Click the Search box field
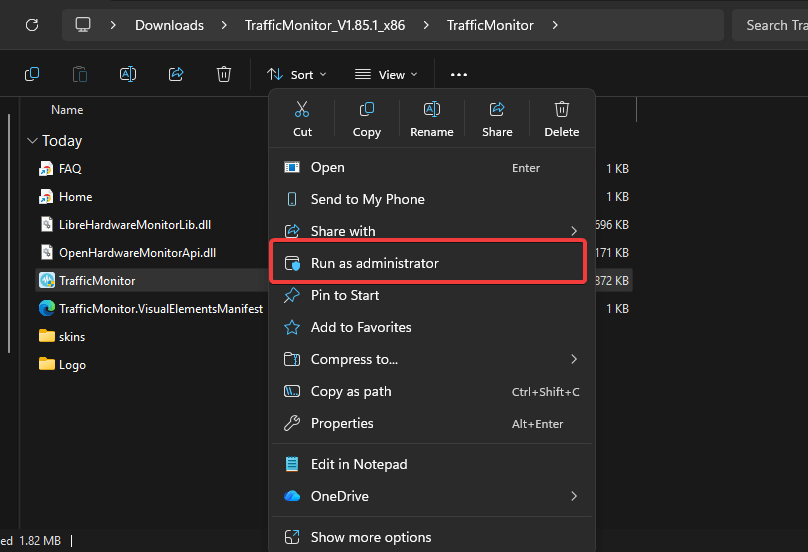This screenshot has height=552, width=808. pos(772,25)
